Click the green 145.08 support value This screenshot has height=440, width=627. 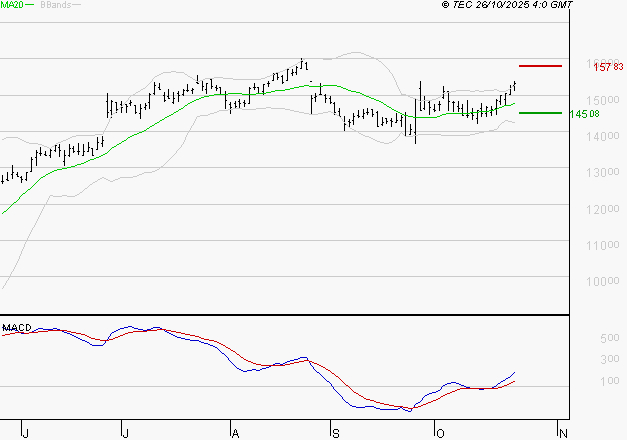(585, 114)
